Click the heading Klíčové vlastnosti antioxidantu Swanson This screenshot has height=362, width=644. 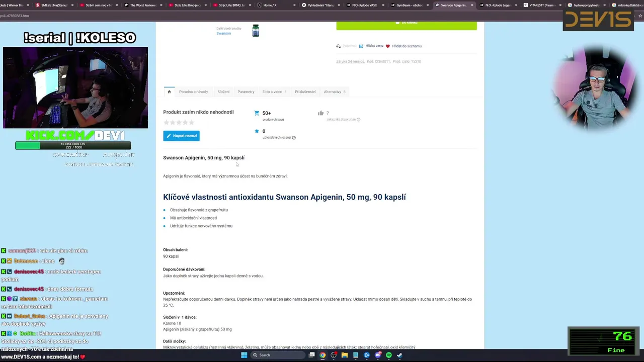coord(284,197)
